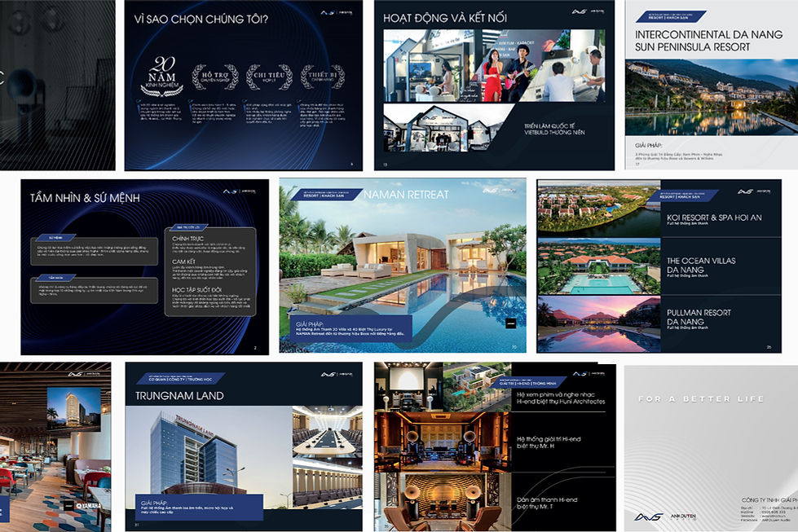The width and height of the screenshot is (798, 532).
Task: Click the 'Trungnam Land' slide title
Action: (179, 396)
